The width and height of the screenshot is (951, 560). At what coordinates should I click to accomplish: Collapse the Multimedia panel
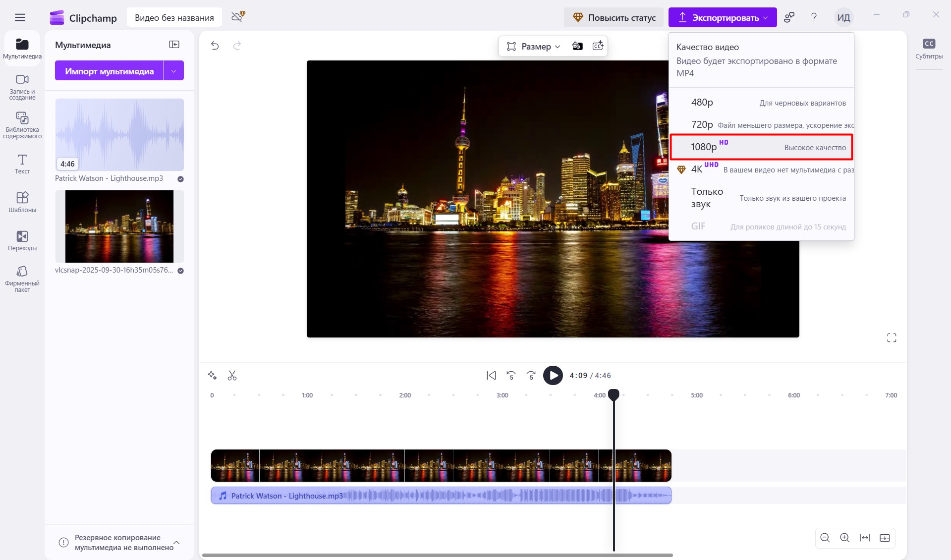[x=174, y=45]
